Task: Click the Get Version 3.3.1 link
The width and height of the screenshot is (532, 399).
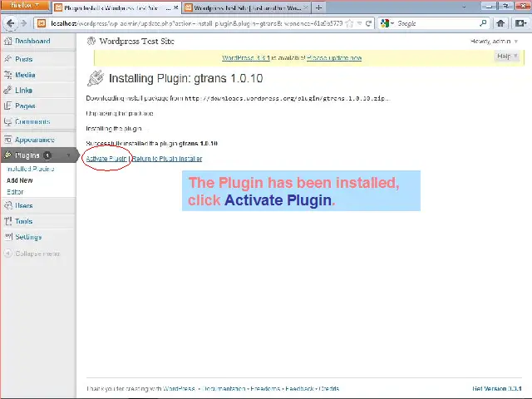Action: 497,388
